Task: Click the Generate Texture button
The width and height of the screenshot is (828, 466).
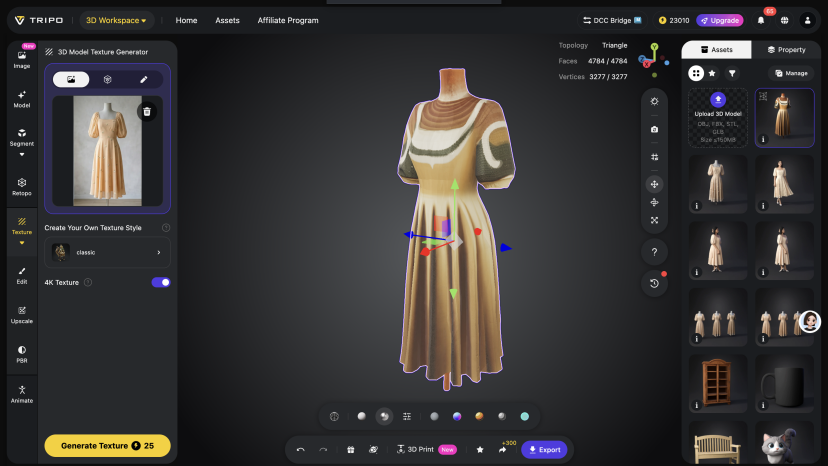Action: (x=107, y=445)
